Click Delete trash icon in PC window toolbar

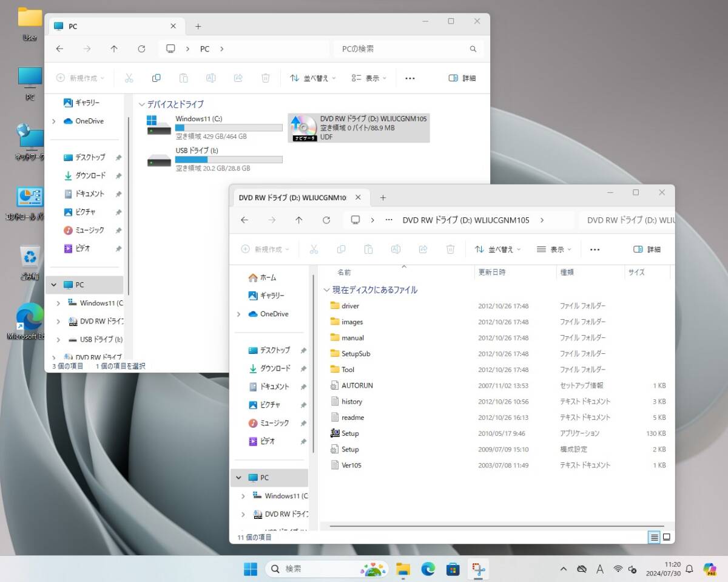coord(265,78)
